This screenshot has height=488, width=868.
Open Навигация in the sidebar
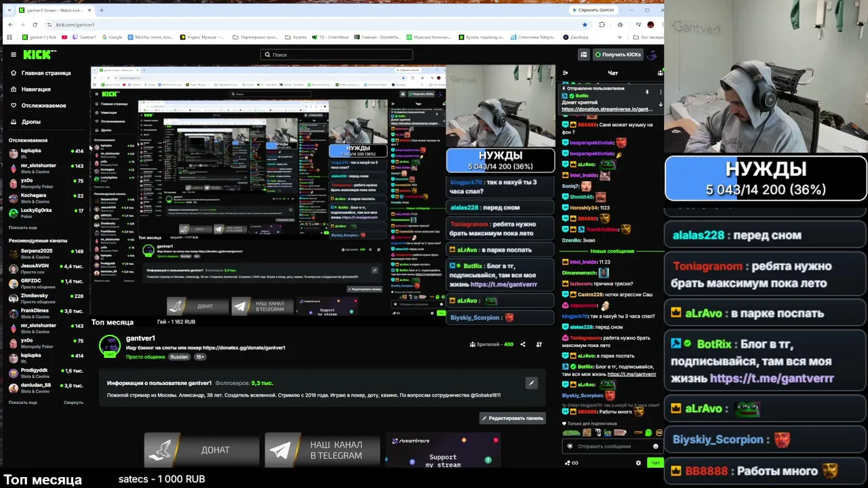coord(31,89)
